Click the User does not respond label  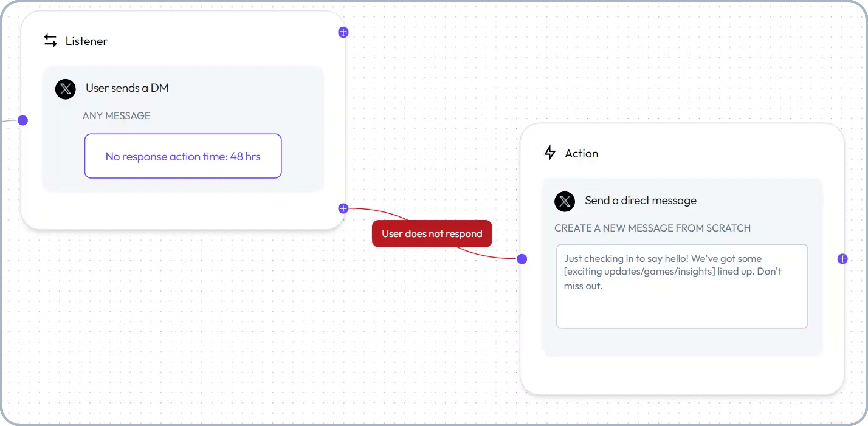432,233
